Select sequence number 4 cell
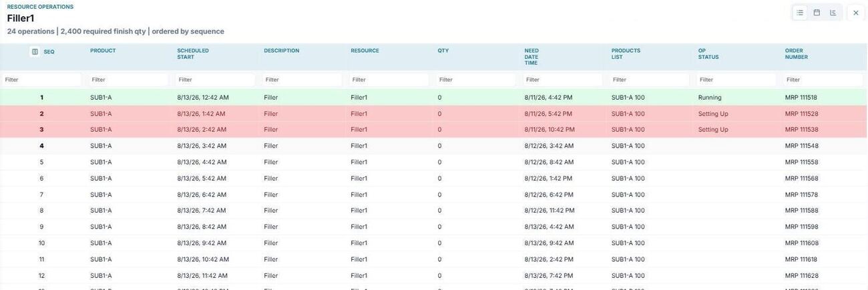Screen dimensions: 868x290 click(41, 146)
